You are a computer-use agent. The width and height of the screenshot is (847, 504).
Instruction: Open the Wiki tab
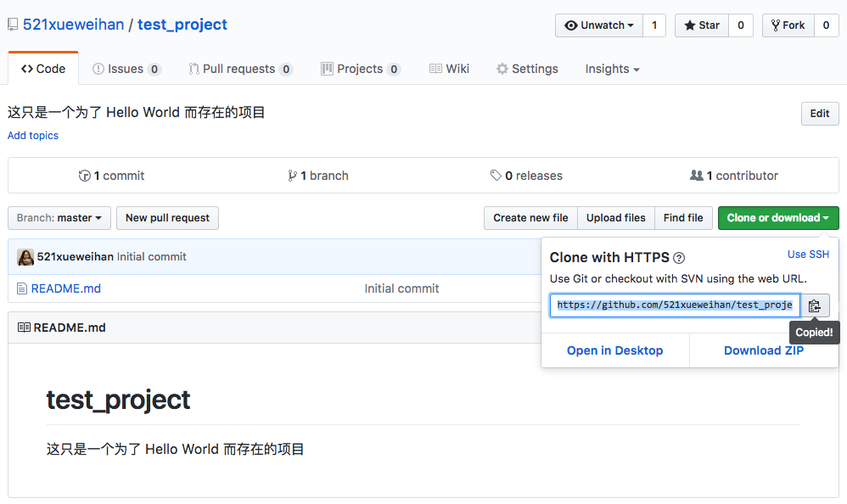tap(450, 69)
